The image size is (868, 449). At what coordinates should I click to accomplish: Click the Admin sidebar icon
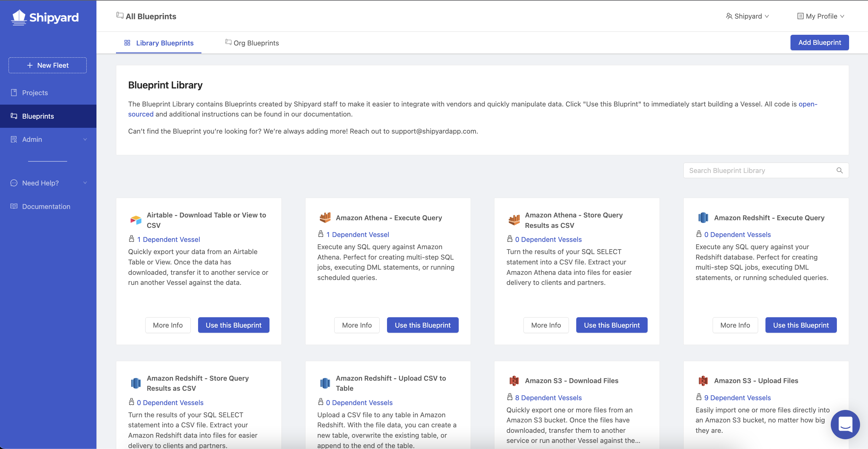(x=14, y=139)
